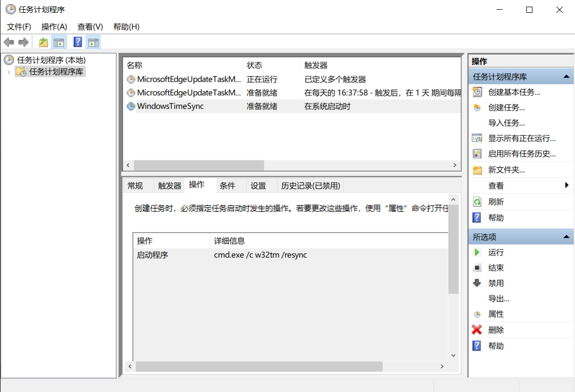Click cmd.exe /c w32tm /resync detail
This screenshot has width=575, height=392.
261,255
